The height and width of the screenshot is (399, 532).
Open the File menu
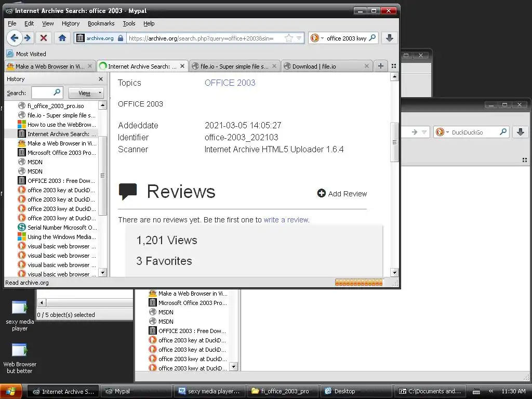click(12, 23)
